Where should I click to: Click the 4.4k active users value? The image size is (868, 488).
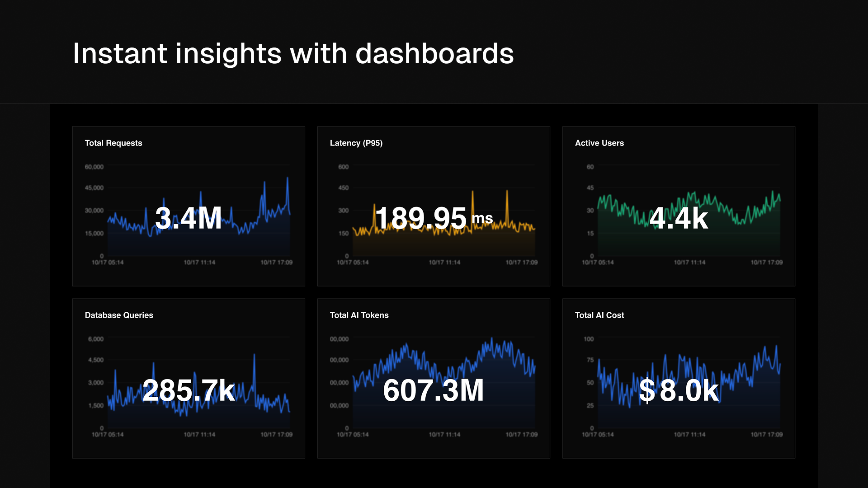point(679,218)
